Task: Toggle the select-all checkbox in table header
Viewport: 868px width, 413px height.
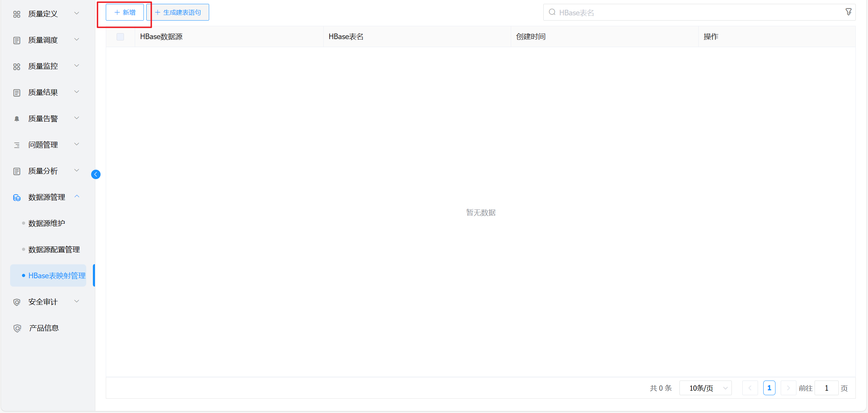Action: point(120,37)
